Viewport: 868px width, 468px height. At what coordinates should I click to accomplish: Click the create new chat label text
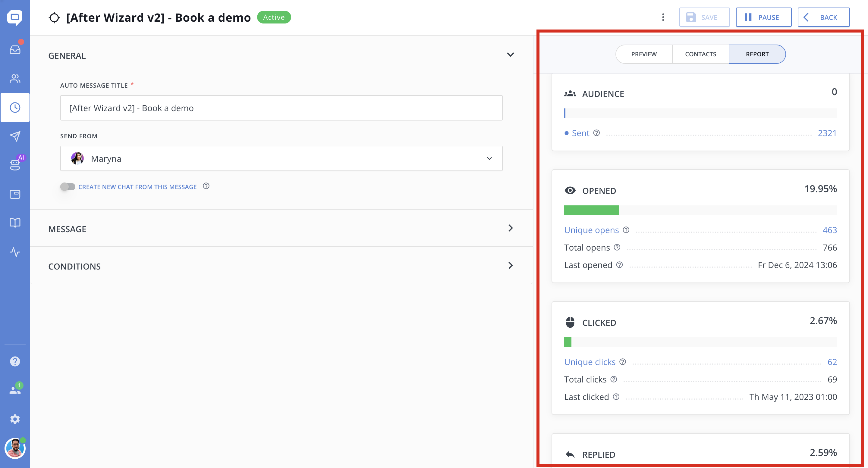(137, 187)
